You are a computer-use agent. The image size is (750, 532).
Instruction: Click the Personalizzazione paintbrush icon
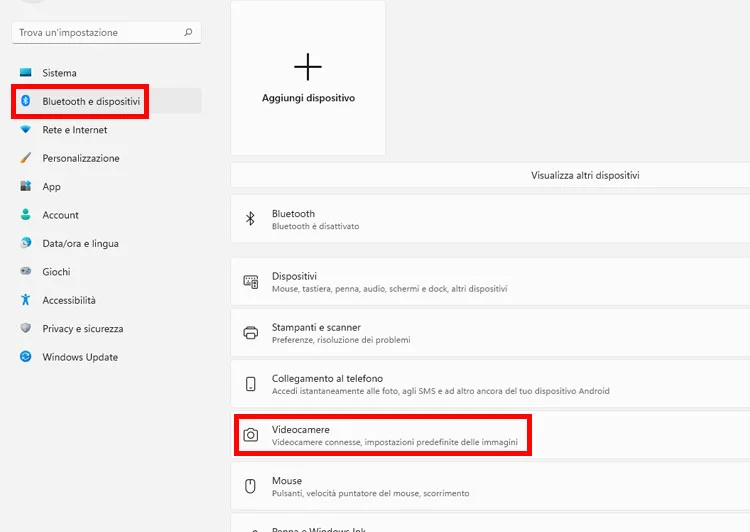point(26,158)
